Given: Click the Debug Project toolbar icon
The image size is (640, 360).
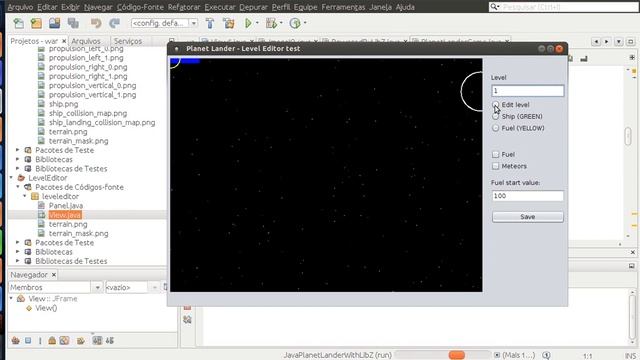Looking at the screenshot, I should coord(271,23).
